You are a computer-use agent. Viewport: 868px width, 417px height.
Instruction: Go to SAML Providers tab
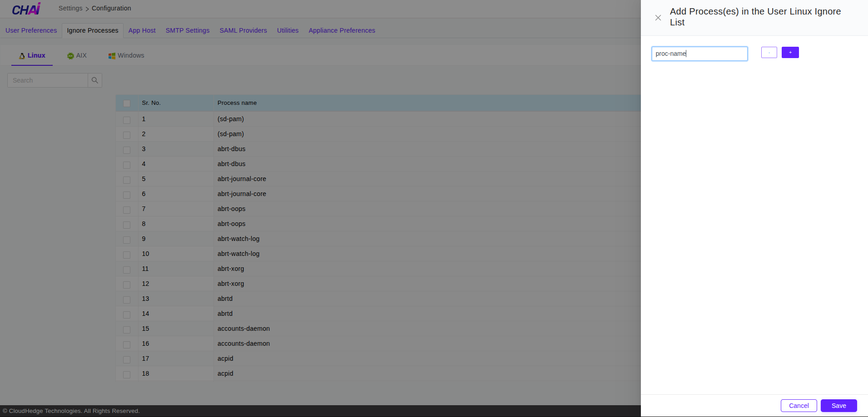click(243, 30)
